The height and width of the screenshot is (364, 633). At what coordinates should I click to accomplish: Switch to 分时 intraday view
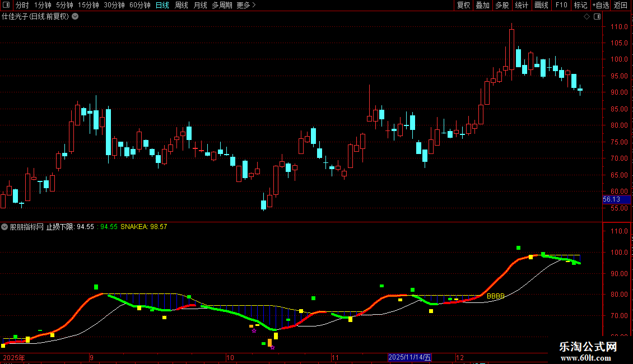pyautogui.click(x=22, y=5)
